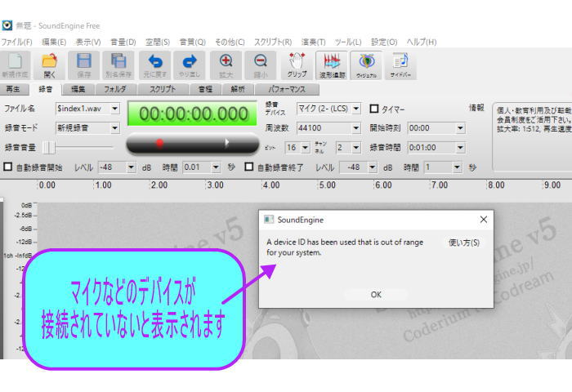This screenshot has height=392, width=572.
Task: Click the 新規作成 (new file) toolbar icon
Action: (15, 65)
